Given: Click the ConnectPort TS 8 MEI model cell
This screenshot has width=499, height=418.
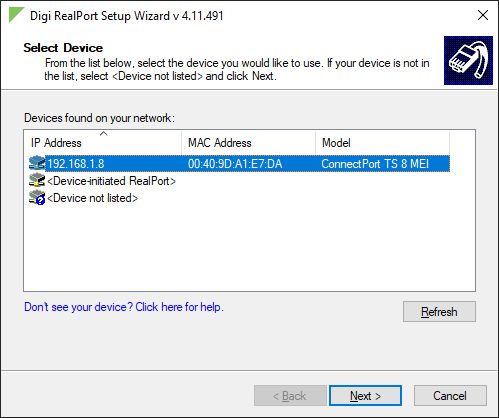Looking at the screenshot, I should click(375, 164).
